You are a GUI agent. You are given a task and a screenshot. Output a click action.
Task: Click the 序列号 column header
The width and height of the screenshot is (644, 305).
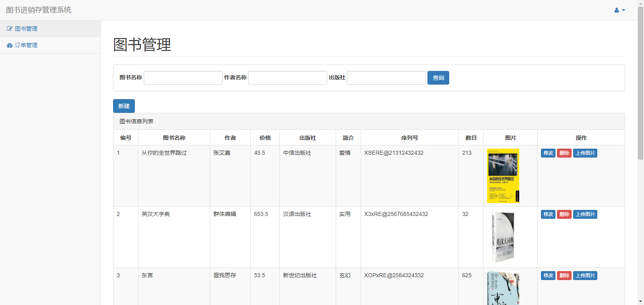point(410,138)
